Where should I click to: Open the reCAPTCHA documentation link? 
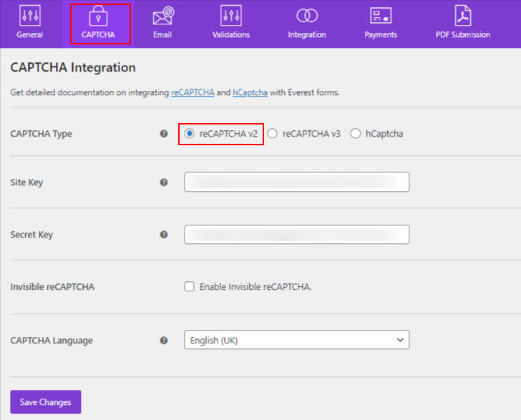[193, 92]
